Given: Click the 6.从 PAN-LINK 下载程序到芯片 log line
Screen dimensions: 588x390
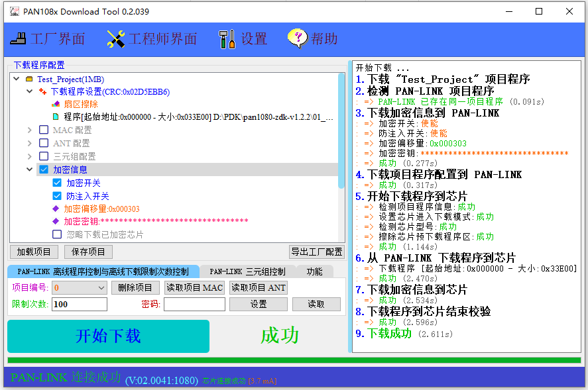Looking at the screenshot, I should pyautogui.click(x=436, y=258).
